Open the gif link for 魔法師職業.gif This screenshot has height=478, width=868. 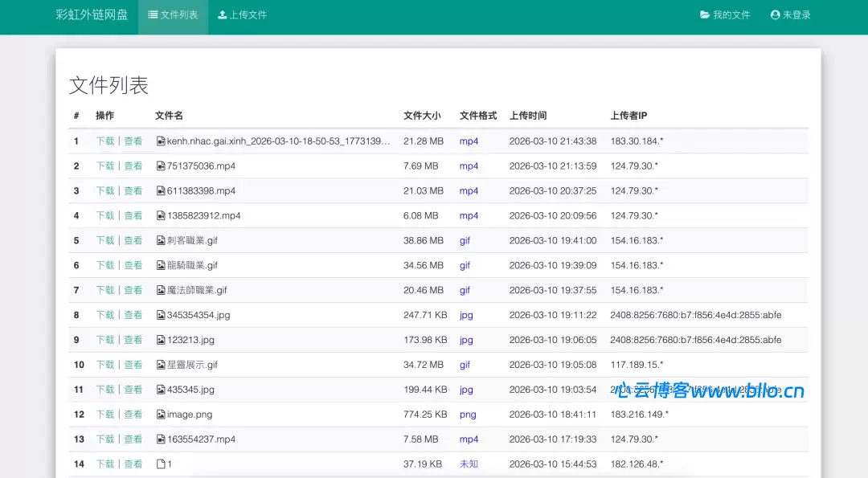tap(465, 290)
